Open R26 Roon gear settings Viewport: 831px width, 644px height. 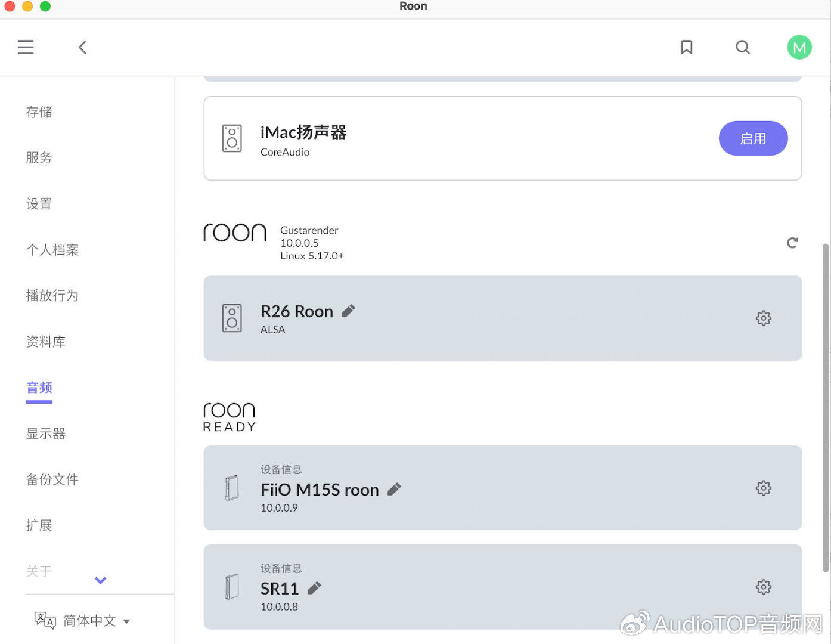763,318
